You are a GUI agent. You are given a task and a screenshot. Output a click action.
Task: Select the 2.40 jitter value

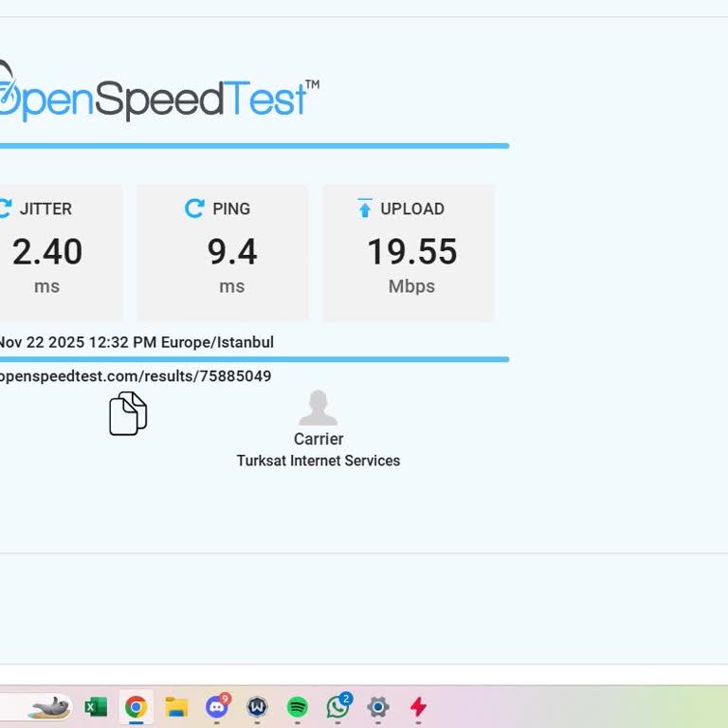(x=47, y=251)
